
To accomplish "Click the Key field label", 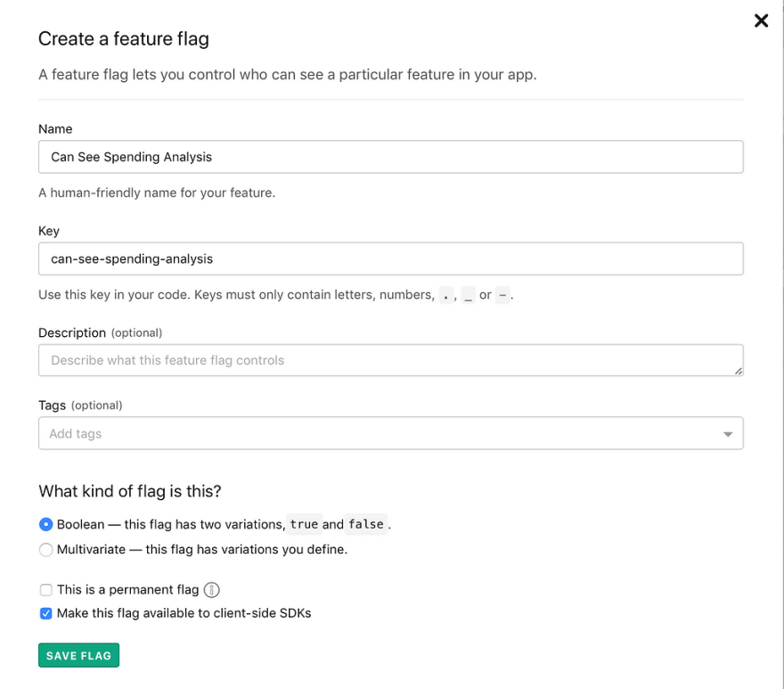I will (49, 231).
